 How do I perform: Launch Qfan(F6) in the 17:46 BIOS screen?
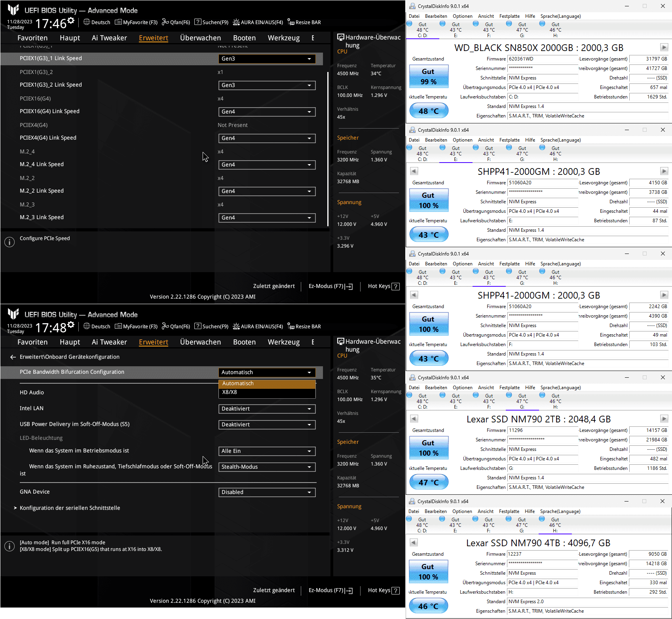(x=176, y=22)
